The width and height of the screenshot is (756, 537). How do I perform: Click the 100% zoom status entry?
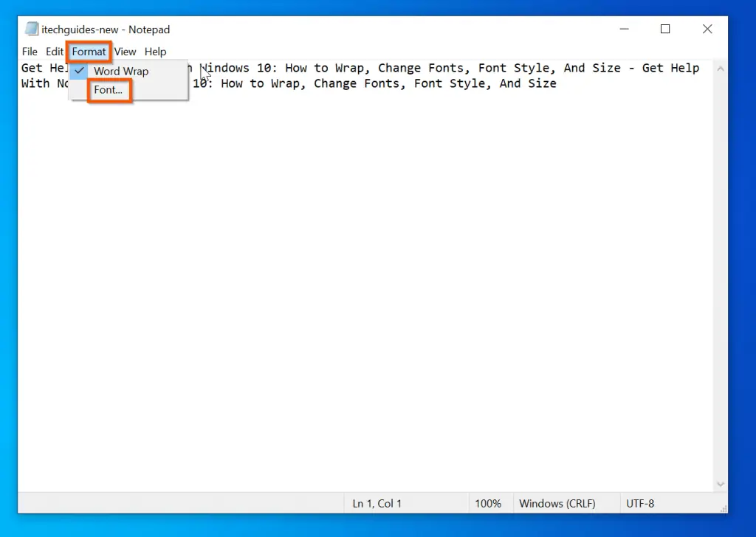488,504
